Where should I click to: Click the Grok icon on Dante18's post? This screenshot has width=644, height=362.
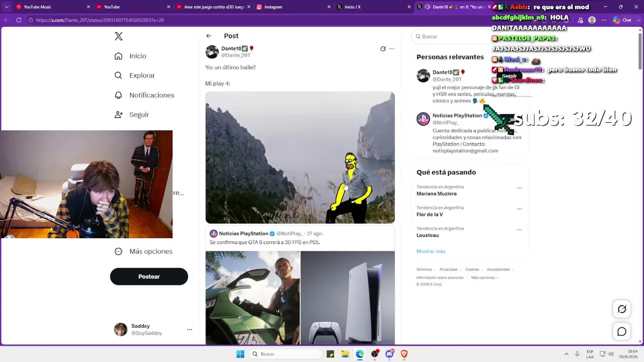click(x=383, y=49)
